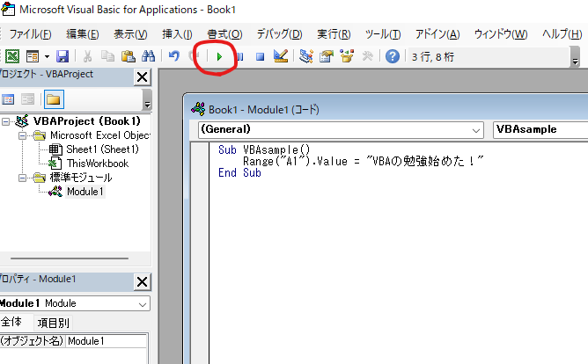This screenshot has width=588, height=364.
Task: Open the 表示(V) menu
Action: point(130,34)
